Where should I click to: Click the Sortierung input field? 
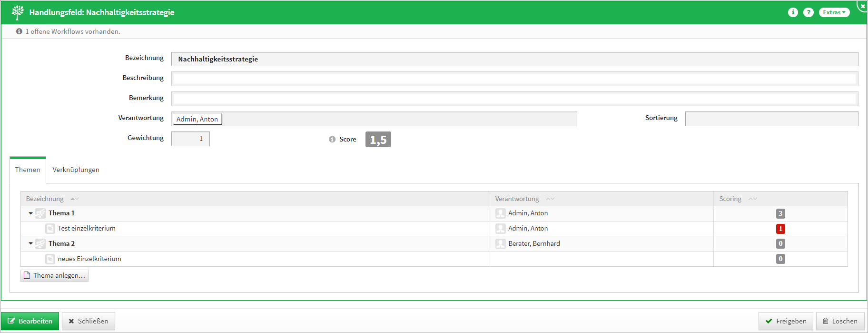coord(771,119)
